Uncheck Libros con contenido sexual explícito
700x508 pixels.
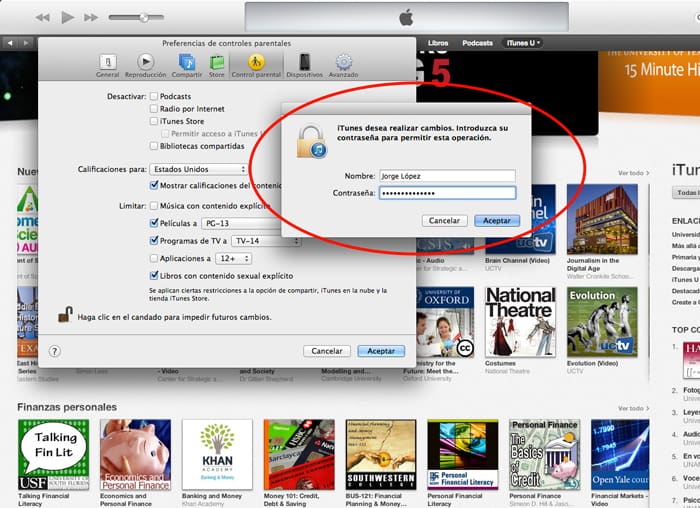pyautogui.click(x=154, y=275)
